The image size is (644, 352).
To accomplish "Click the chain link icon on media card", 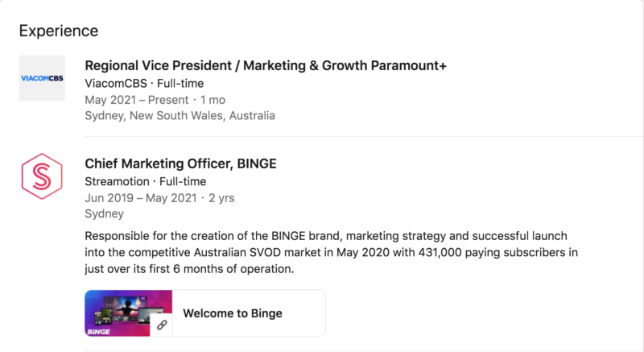I will coord(162,325).
